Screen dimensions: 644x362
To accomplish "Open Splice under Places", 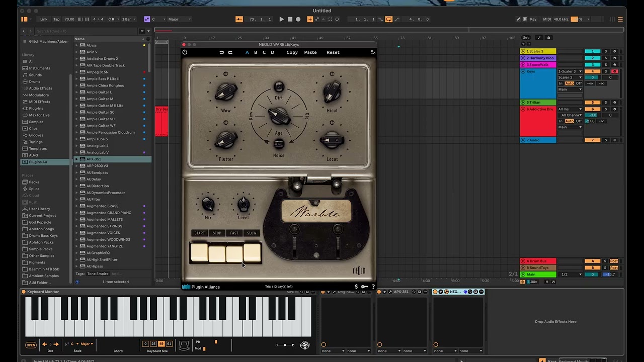I will (34, 189).
